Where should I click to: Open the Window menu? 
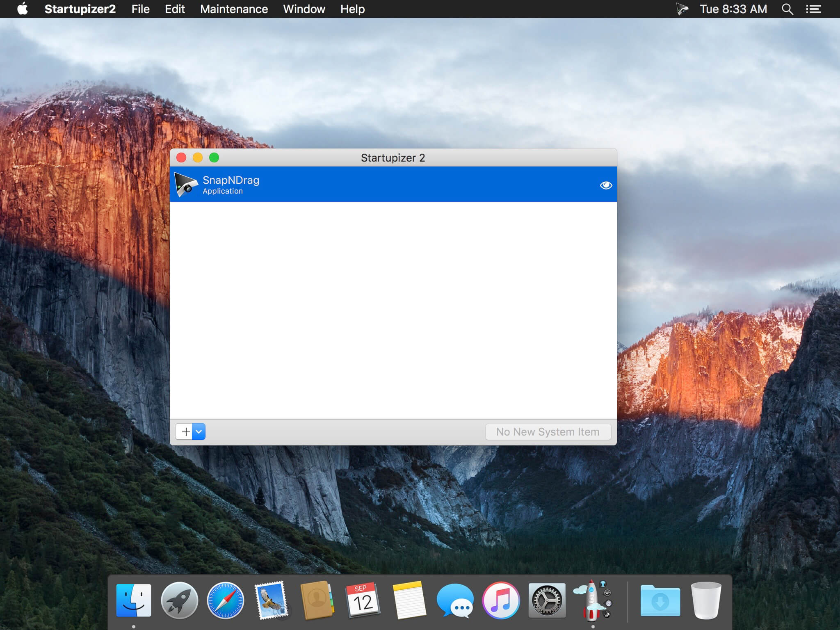[x=304, y=9]
